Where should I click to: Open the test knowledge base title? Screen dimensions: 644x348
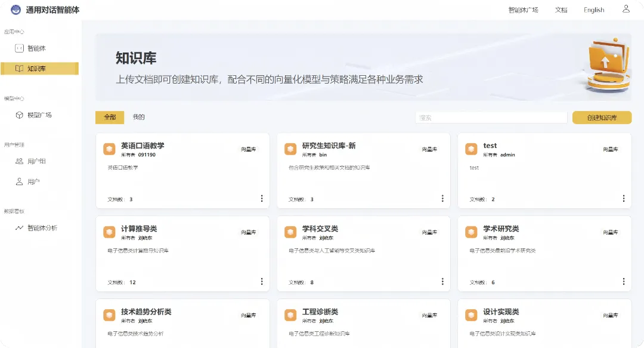click(490, 146)
